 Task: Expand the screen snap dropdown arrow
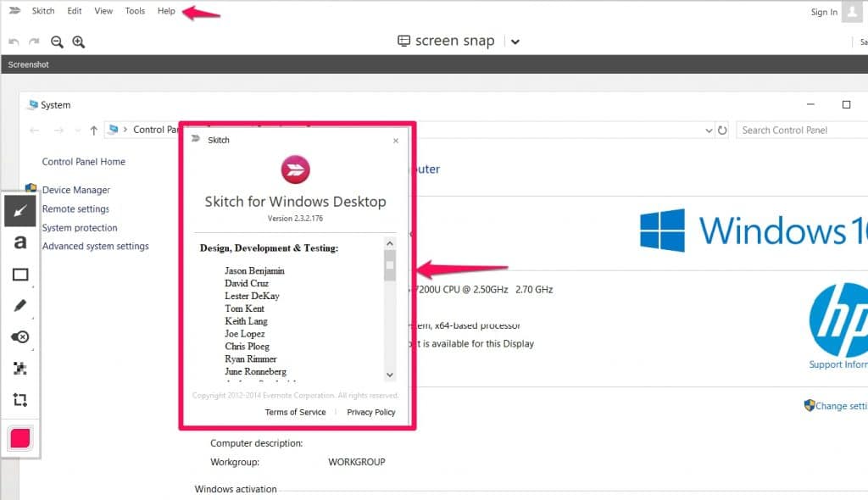click(515, 42)
